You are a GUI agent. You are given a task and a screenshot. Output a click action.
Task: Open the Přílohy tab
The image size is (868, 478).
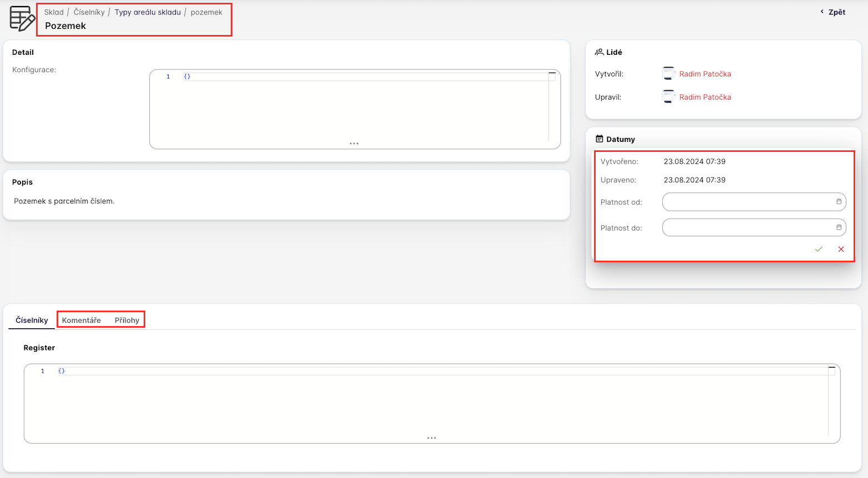pyautogui.click(x=127, y=321)
